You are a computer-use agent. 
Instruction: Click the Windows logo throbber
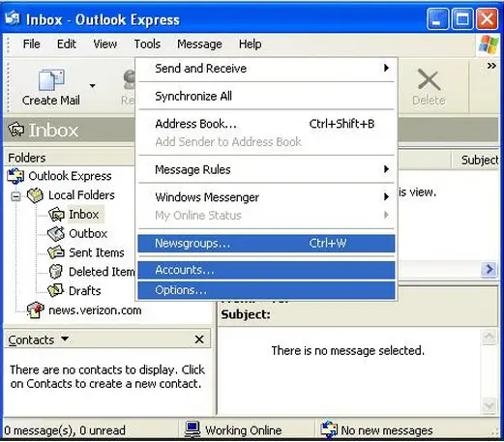click(489, 44)
